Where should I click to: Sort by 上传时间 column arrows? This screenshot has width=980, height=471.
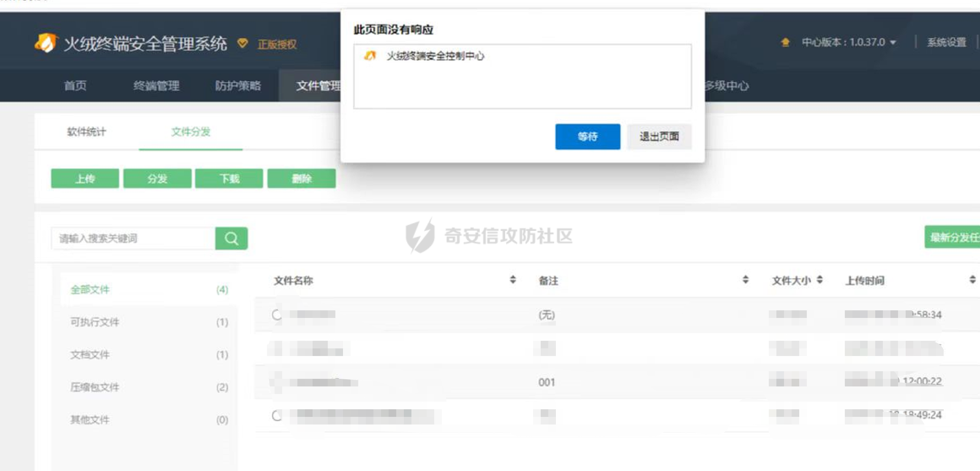click(972, 279)
